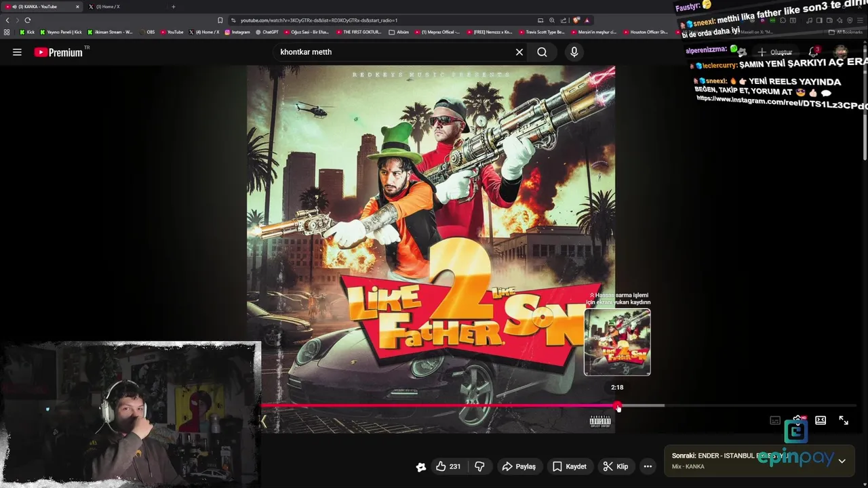The width and height of the screenshot is (868, 488).
Task: Open the YouTube bookmark
Action: (172, 32)
